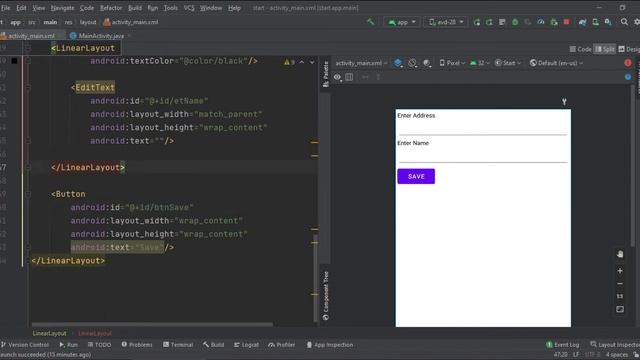
Task: Click the previous highlighted error up arrow
Action: [302, 62]
